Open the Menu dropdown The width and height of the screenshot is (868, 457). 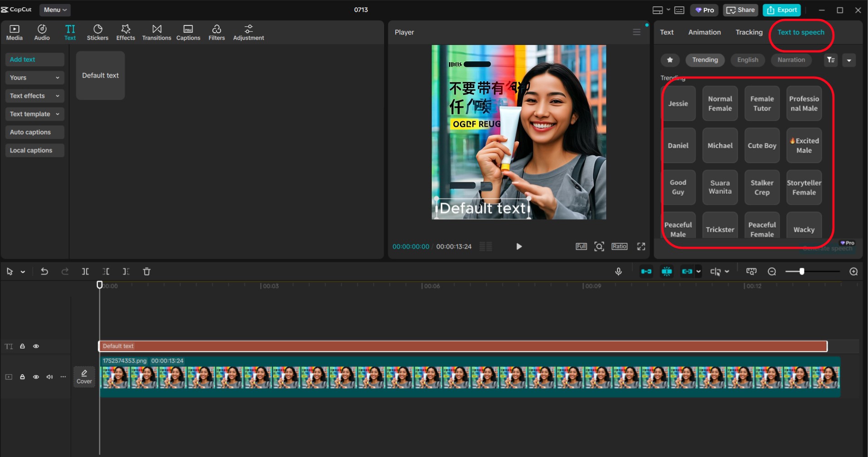point(55,10)
